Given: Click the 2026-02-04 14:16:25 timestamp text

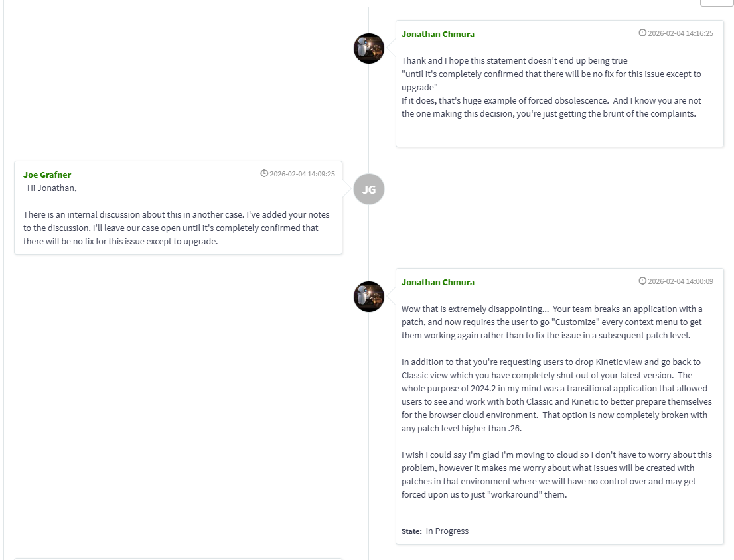Looking at the screenshot, I should pyautogui.click(x=680, y=33).
